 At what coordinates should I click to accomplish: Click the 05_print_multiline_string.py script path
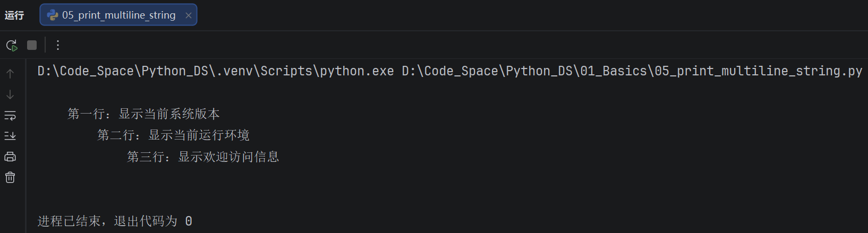[632, 71]
